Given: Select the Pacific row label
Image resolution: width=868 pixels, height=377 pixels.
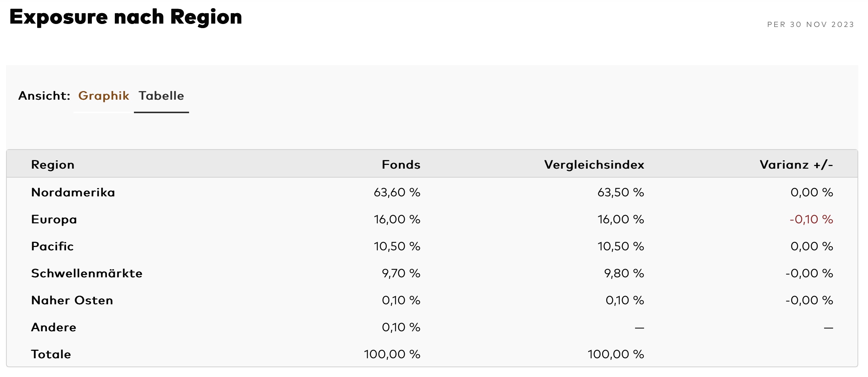Looking at the screenshot, I should 53,246.
